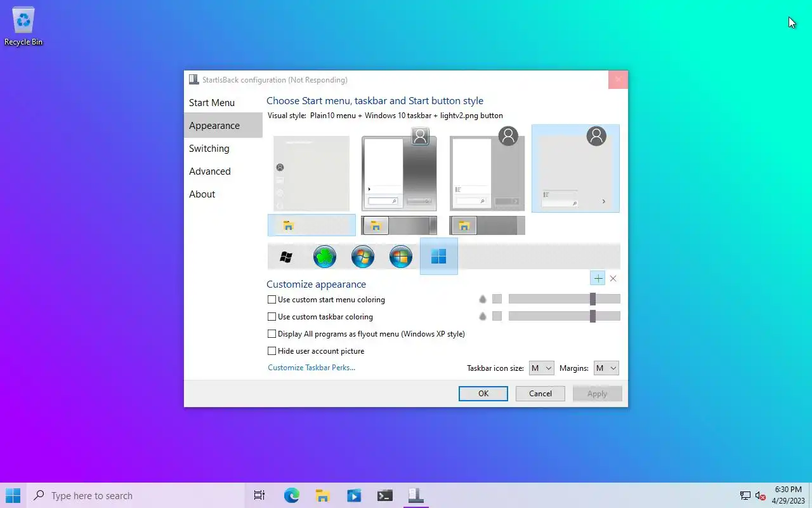
Task: Click the Cancel button
Action: pos(540,394)
